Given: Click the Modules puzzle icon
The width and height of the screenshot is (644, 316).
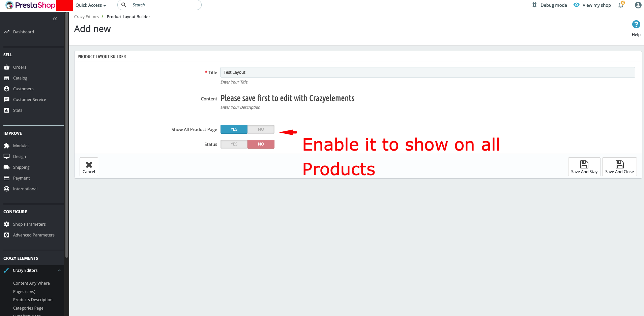Looking at the screenshot, I should 6,146.
